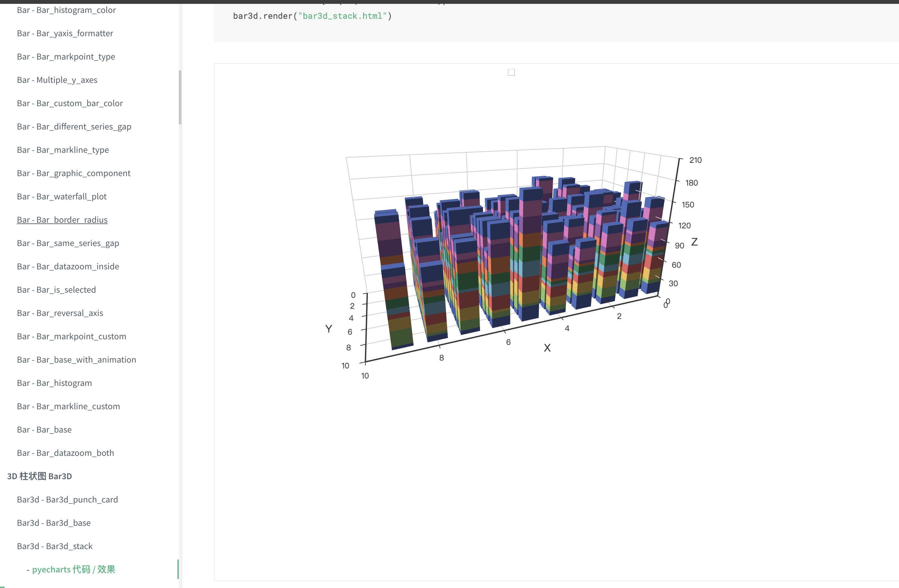Open Bar - Bar_markpoint_type example
This screenshot has height=588, width=899.
[x=66, y=57]
